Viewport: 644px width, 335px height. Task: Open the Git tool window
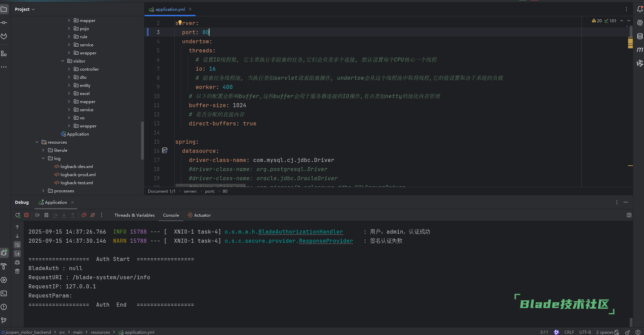(4, 320)
